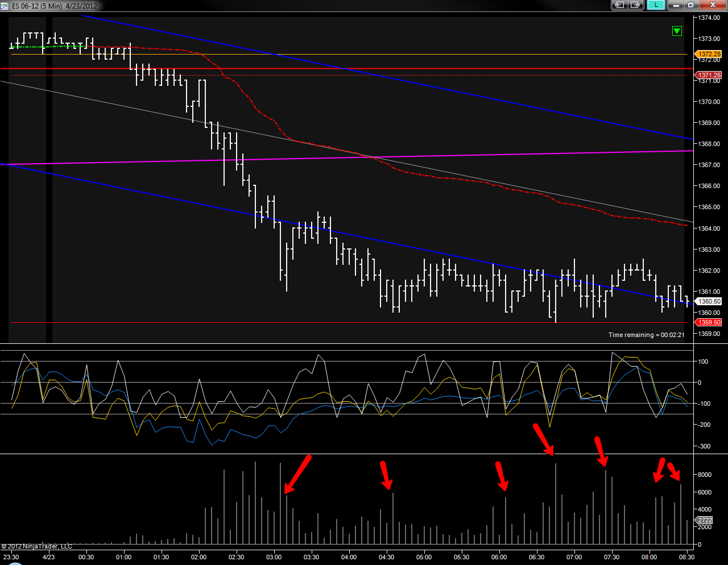The height and width of the screenshot is (565, 728).
Task: Click the green down-triangle marker on the chart
Action: pos(677,31)
